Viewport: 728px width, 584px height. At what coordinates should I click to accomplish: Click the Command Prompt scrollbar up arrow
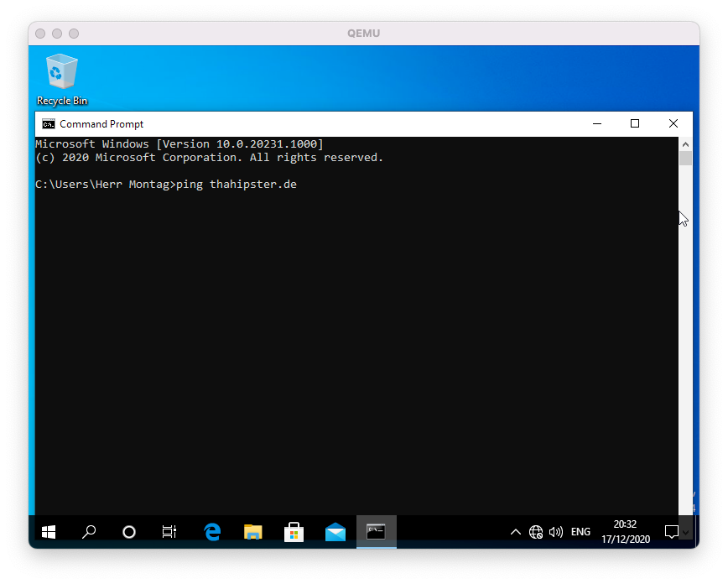pyautogui.click(x=685, y=143)
